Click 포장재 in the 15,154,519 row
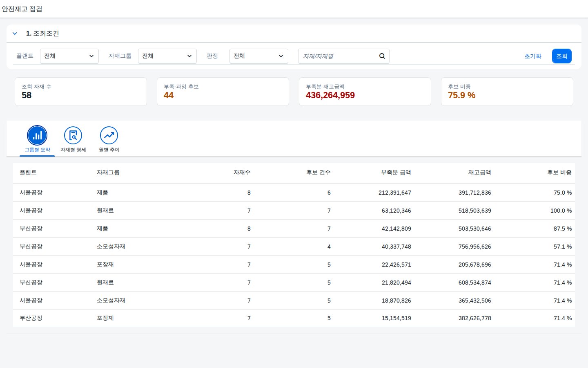The image size is (588, 368). pyautogui.click(x=105, y=318)
